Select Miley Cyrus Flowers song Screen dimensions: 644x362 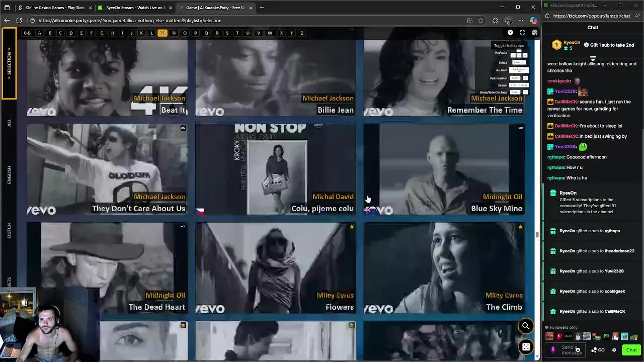pos(275,268)
